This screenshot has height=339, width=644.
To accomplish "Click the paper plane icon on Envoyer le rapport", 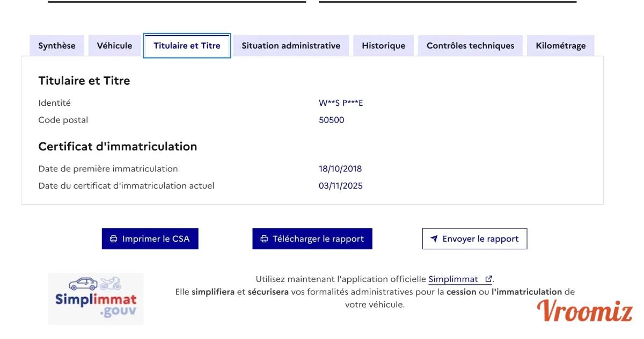I will (x=434, y=239).
